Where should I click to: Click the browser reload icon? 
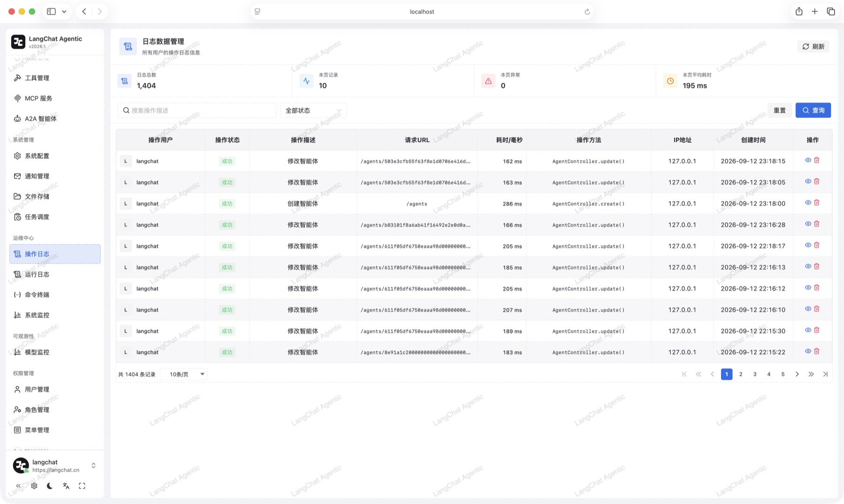(587, 12)
